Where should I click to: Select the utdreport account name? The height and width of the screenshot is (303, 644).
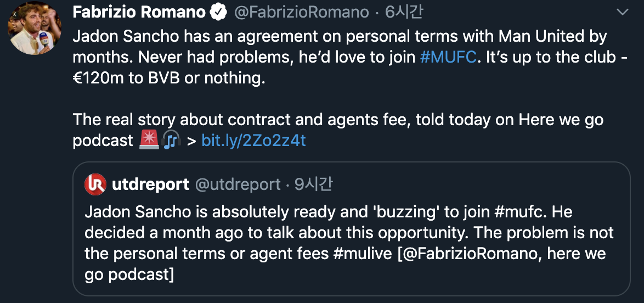[150, 184]
